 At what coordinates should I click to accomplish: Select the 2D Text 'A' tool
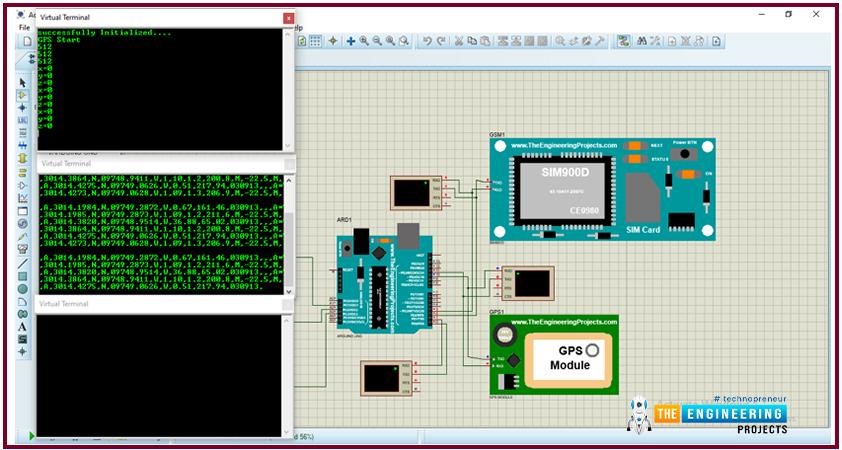click(23, 326)
